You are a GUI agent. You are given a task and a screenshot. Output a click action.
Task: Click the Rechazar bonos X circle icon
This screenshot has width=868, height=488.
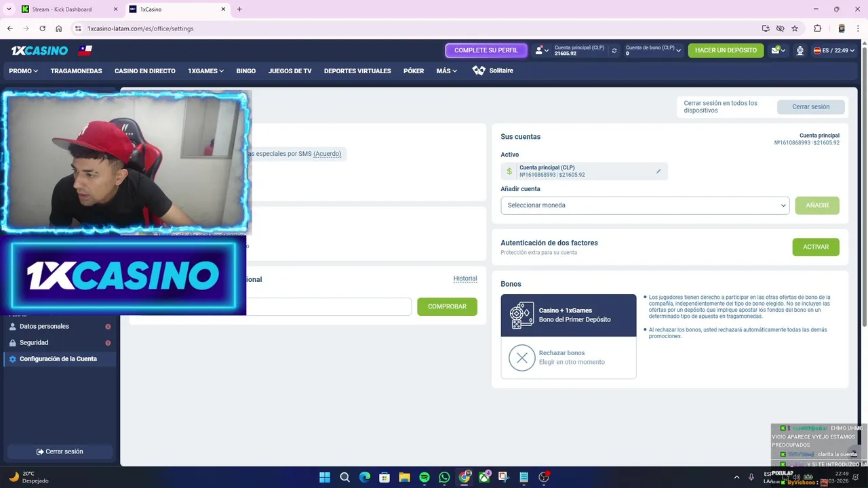point(521,358)
